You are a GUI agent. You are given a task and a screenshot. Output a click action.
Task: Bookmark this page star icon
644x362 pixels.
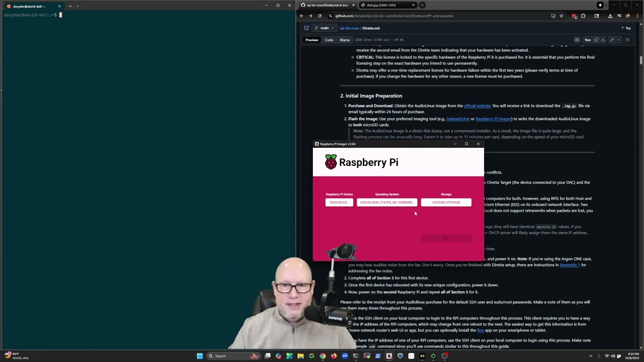point(561,16)
